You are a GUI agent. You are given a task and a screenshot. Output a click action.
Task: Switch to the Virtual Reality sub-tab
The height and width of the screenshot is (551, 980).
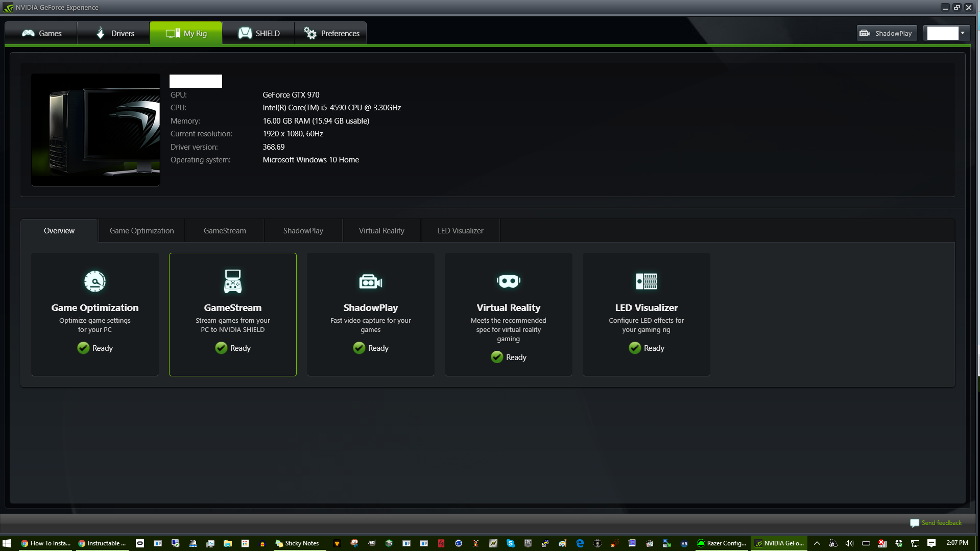pyautogui.click(x=381, y=231)
